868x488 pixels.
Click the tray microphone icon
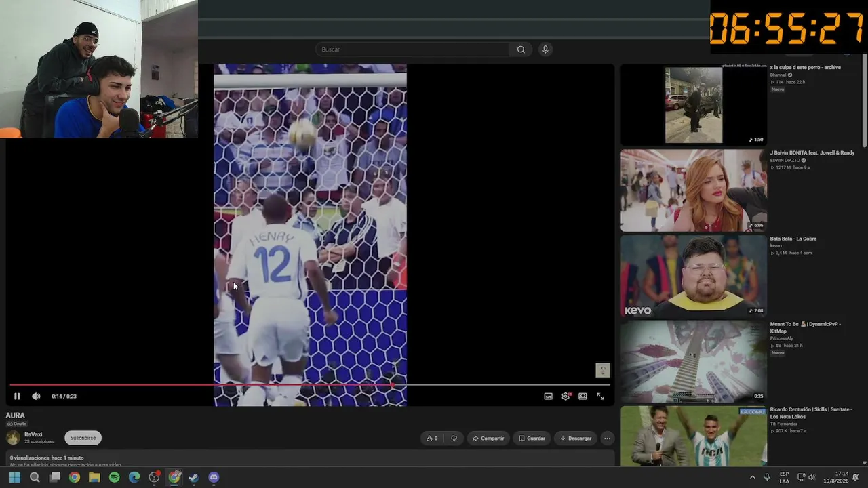767,477
